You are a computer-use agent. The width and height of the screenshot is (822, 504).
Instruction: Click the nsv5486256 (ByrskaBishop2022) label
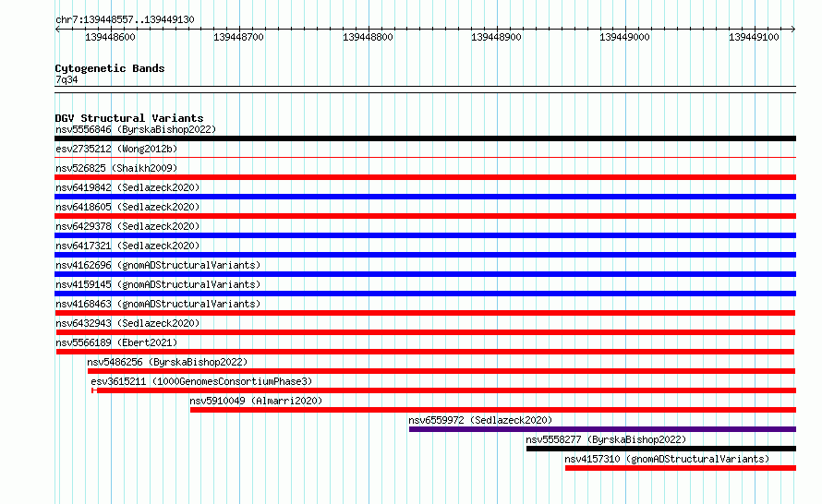pyautogui.click(x=167, y=362)
